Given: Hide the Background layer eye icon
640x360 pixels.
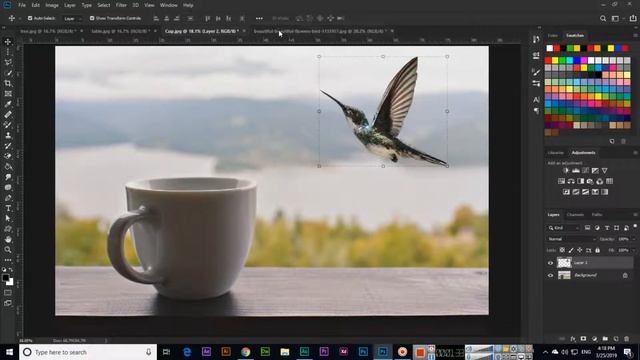Looking at the screenshot, I should click(550, 276).
